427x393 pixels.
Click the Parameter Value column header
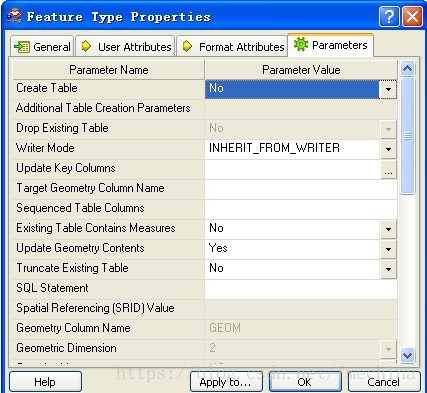(x=301, y=70)
